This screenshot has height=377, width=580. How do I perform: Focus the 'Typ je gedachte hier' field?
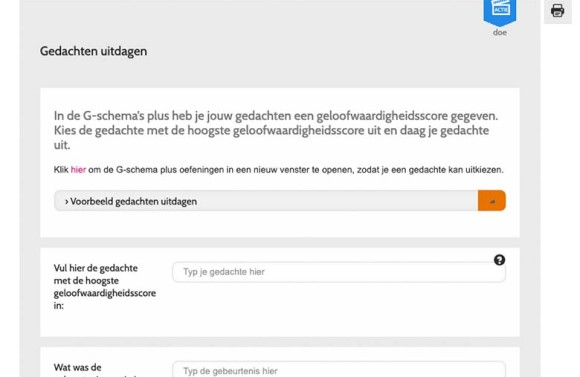[x=339, y=272]
